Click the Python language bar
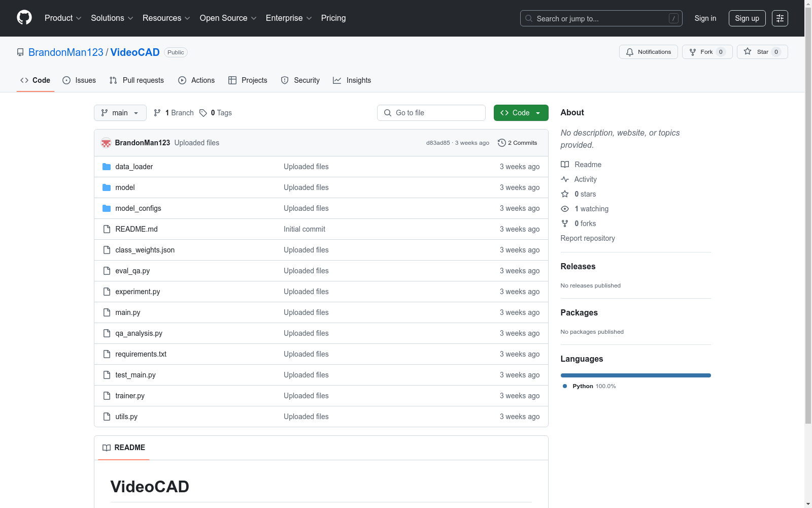 (636, 375)
